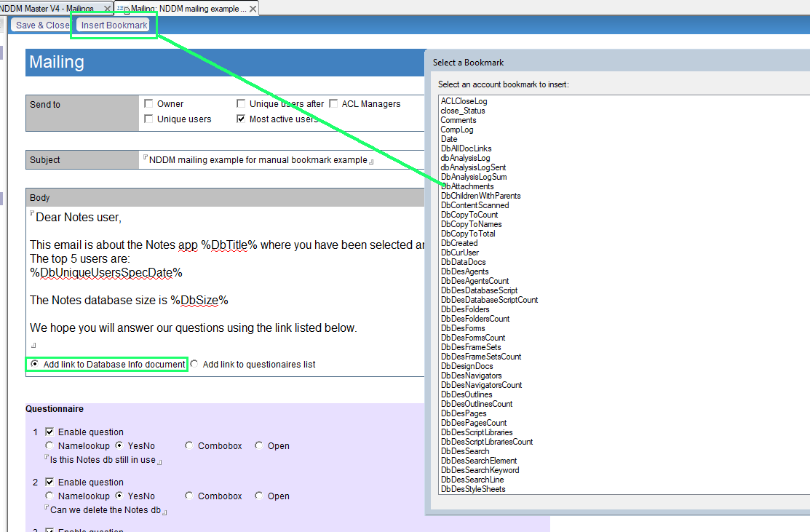Select Add link to questionaires list radio
The height and width of the screenshot is (532, 810).
pyautogui.click(x=194, y=364)
